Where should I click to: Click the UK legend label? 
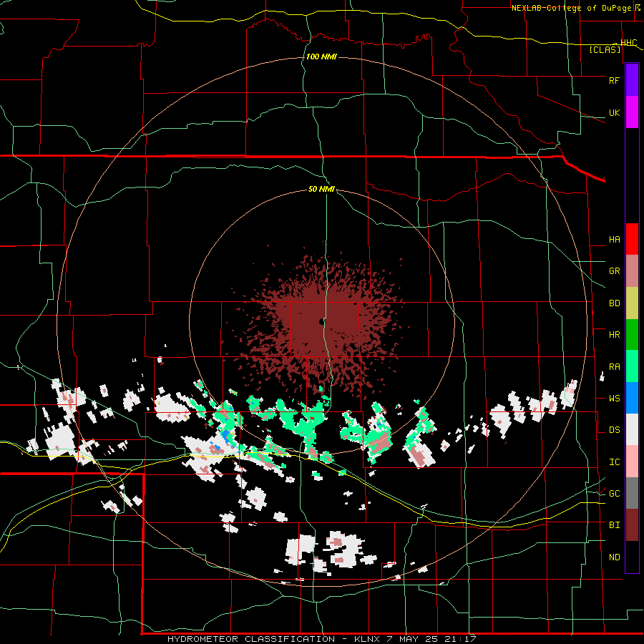(x=614, y=112)
